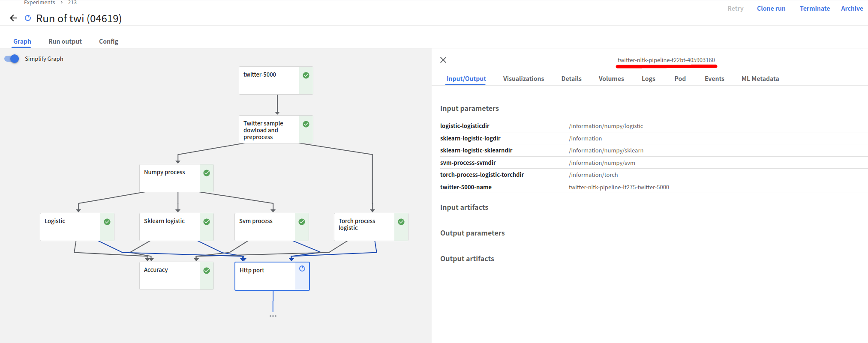
Task: Click the checkmark on Torch process logistic node
Action: (x=401, y=222)
